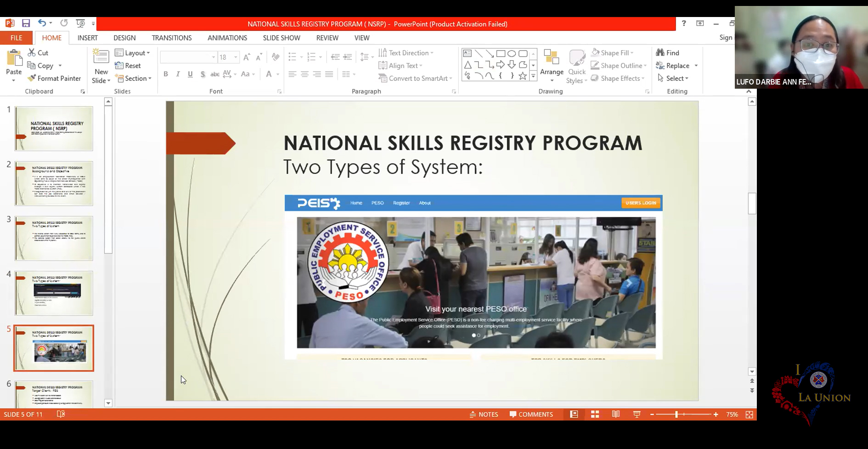Open Shape Fill color options
868x449 pixels.
(x=613, y=53)
